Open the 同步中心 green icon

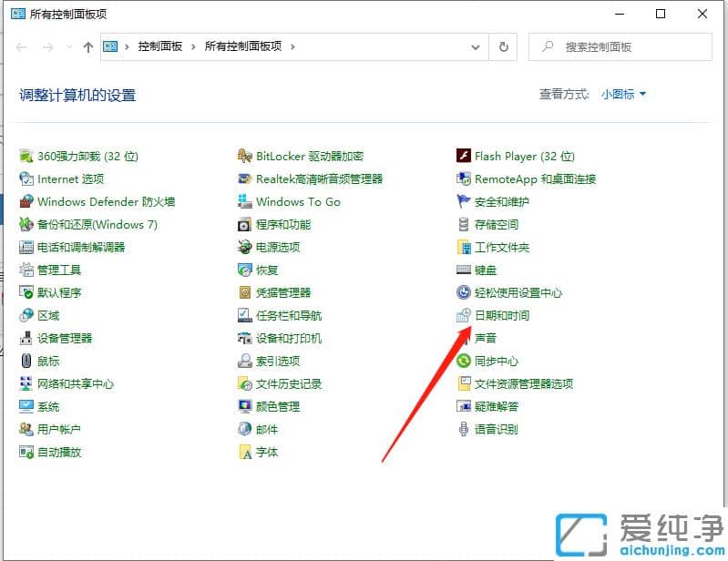click(464, 362)
